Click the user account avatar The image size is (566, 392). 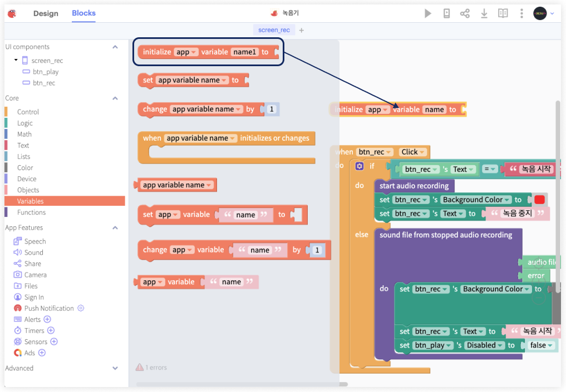[540, 14]
